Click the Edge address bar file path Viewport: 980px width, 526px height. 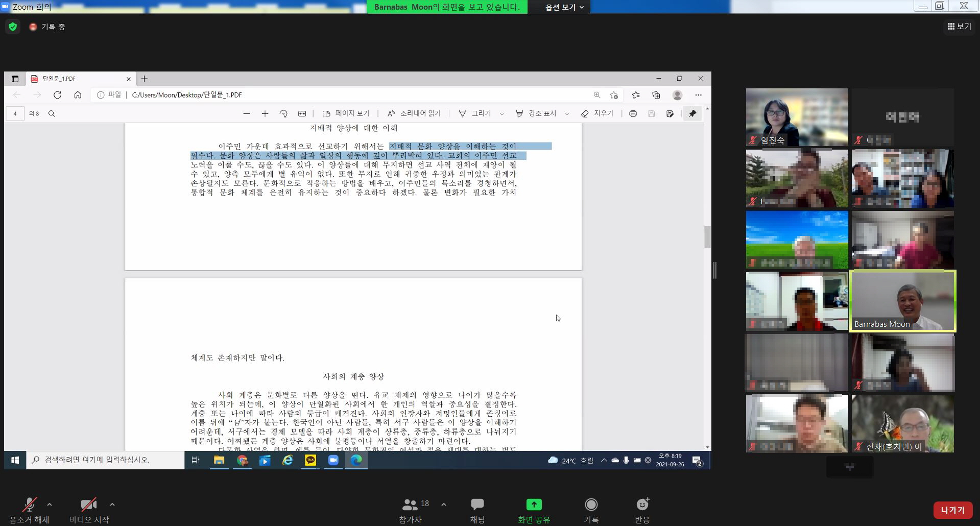187,95
